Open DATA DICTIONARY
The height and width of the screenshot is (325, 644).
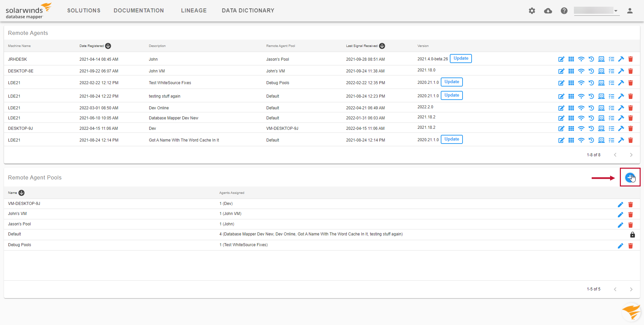click(248, 11)
